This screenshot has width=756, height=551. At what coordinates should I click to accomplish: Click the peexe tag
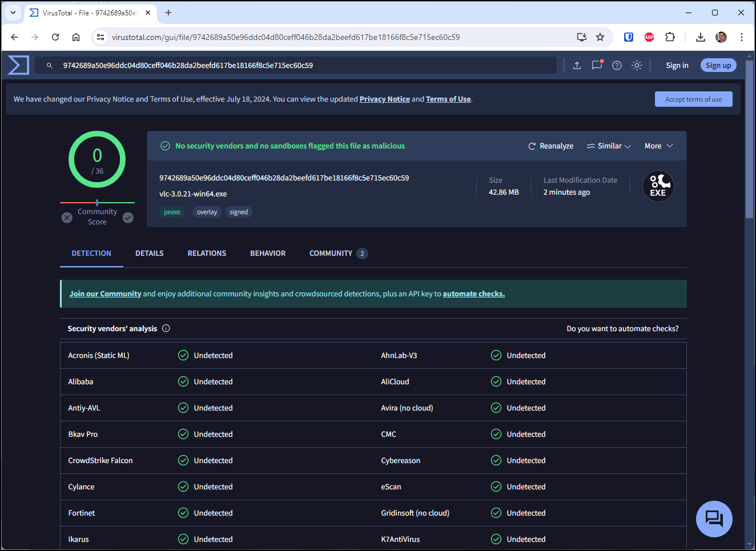(172, 212)
